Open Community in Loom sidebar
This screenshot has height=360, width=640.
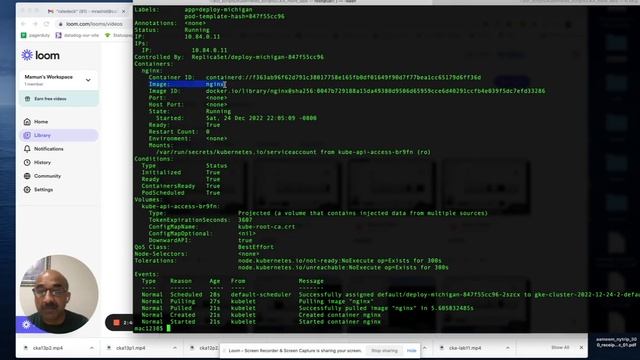tap(59, 176)
